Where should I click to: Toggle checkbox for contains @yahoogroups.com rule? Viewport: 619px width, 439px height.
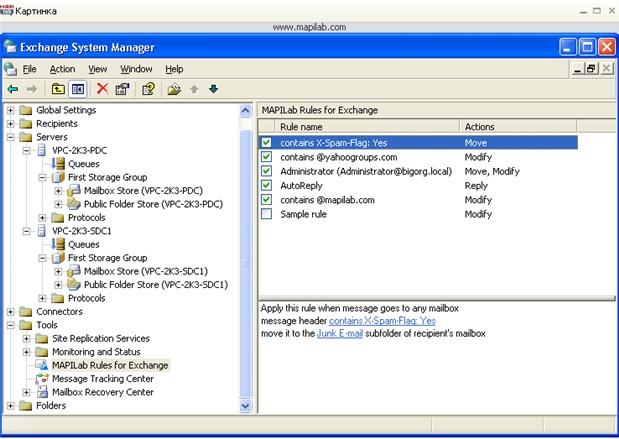click(266, 157)
